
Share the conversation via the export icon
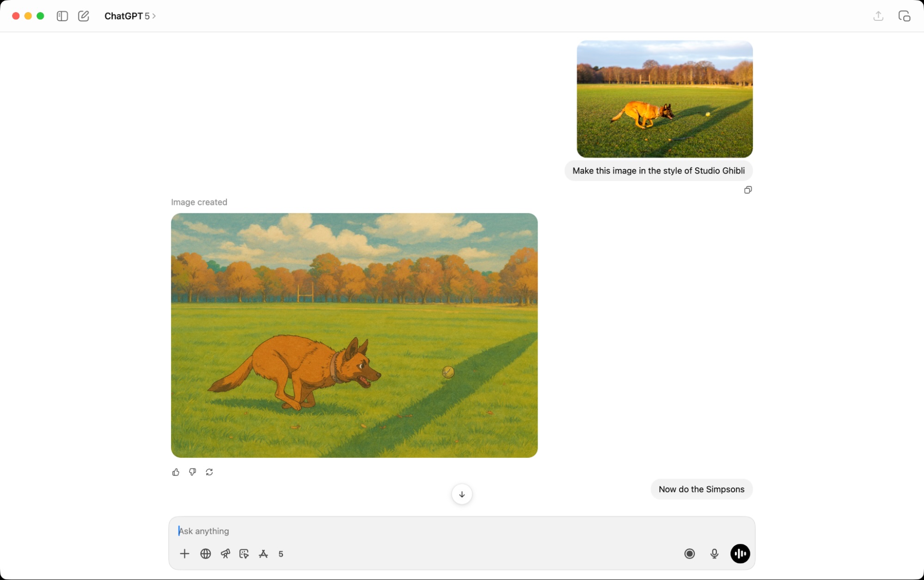[x=878, y=15]
